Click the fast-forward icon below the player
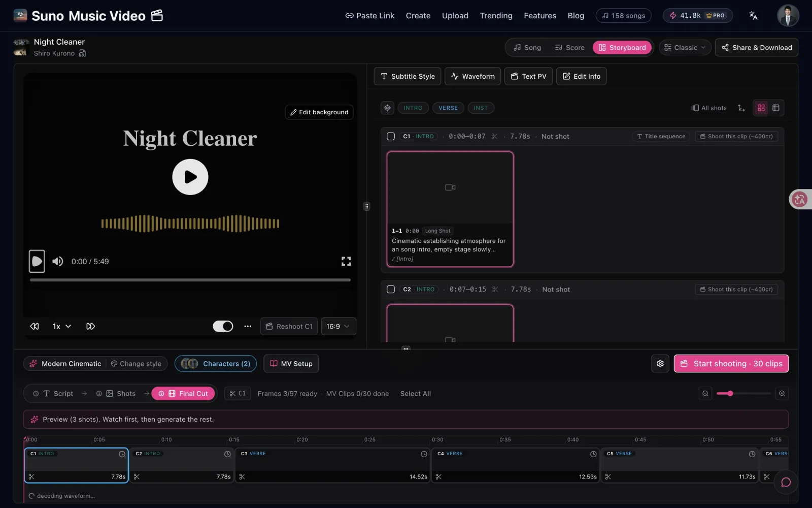 pos(90,326)
